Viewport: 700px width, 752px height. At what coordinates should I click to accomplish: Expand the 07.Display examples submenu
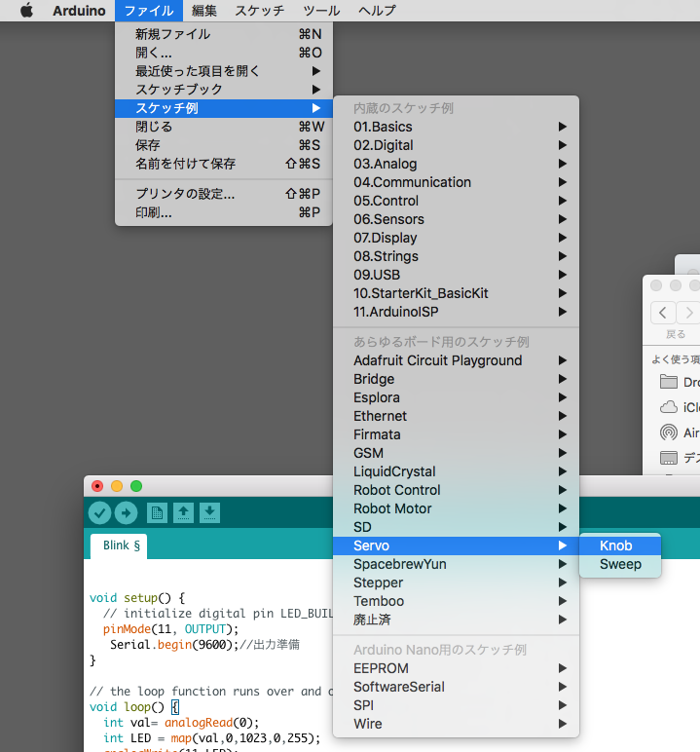click(456, 238)
